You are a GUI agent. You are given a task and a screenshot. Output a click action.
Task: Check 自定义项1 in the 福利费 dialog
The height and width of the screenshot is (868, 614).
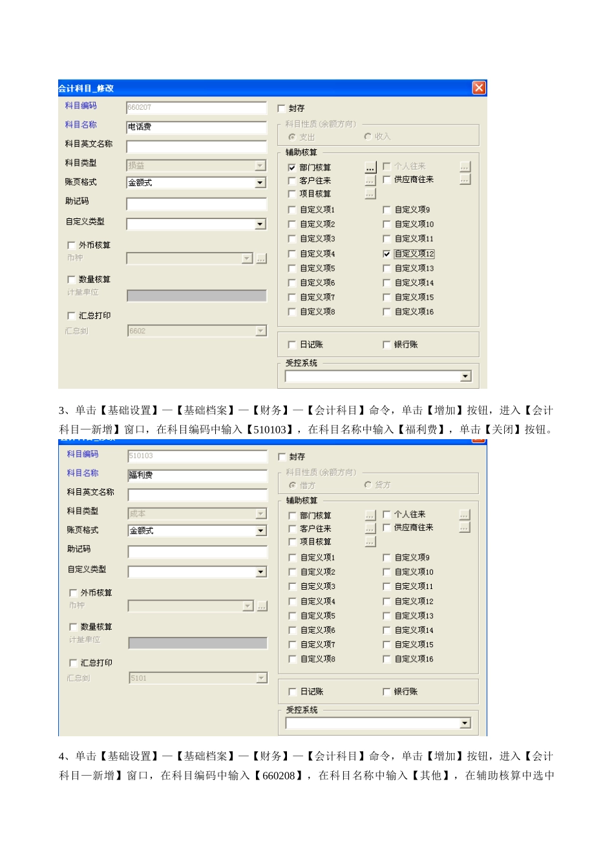tap(292, 557)
